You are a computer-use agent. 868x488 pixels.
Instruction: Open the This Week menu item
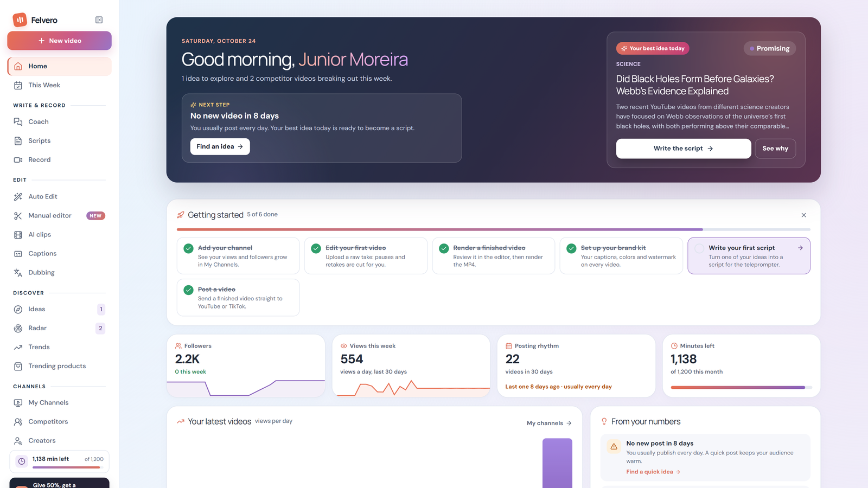click(x=59, y=85)
